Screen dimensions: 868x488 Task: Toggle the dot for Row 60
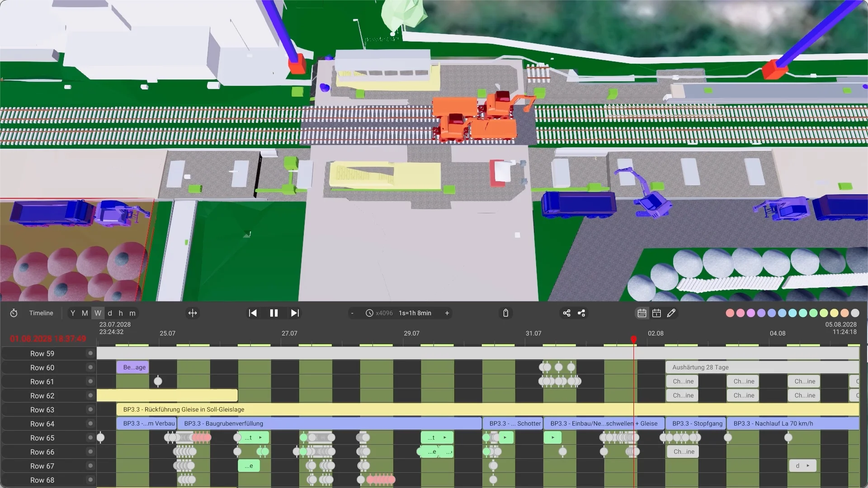pos(90,367)
